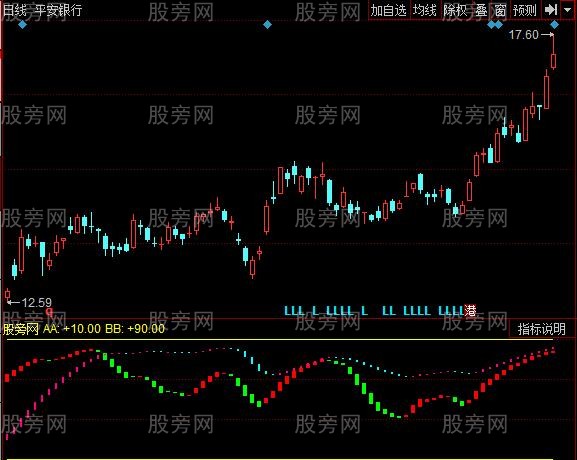Open the 预测 forecast tool
The width and height of the screenshot is (577, 460).
[x=524, y=10]
